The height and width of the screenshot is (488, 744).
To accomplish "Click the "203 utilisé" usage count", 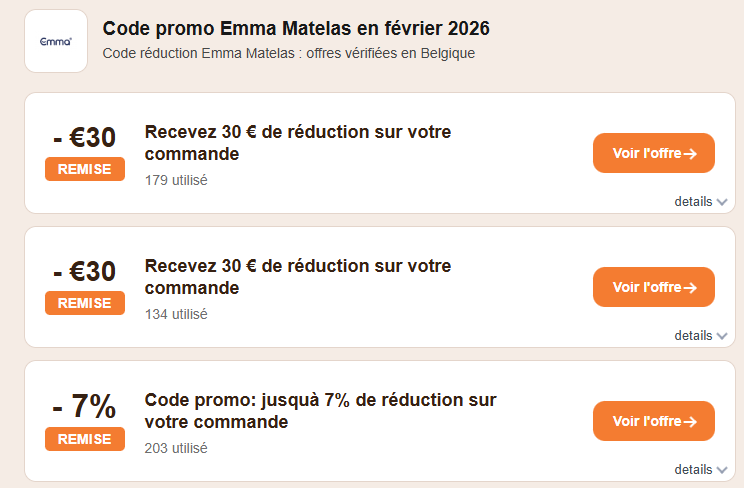I will pos(176,448).
